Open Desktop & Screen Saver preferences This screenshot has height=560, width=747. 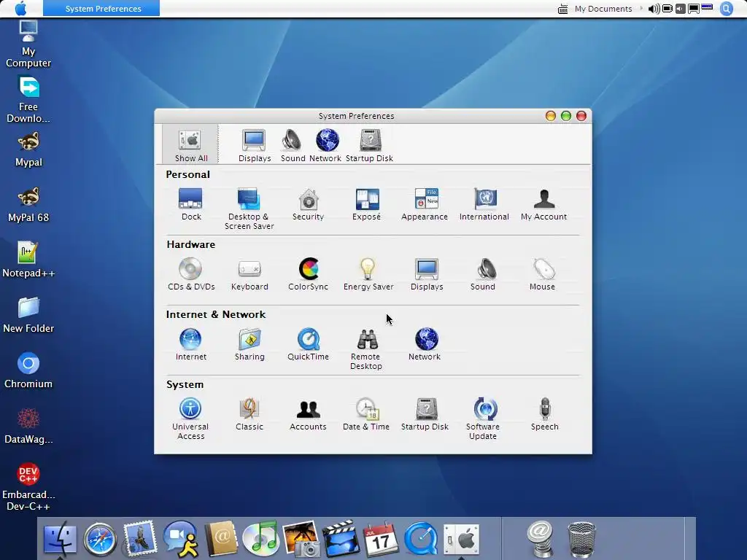coord(249,209)
